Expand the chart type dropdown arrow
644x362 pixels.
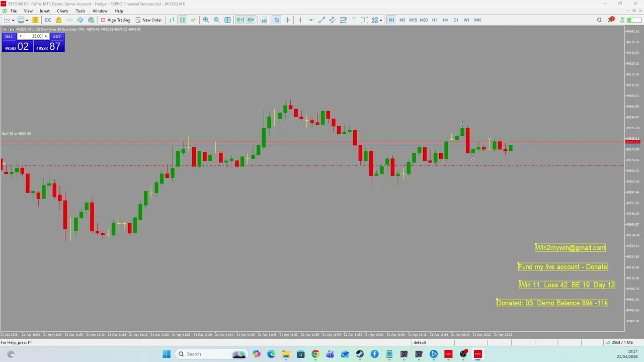click(14, 20)
